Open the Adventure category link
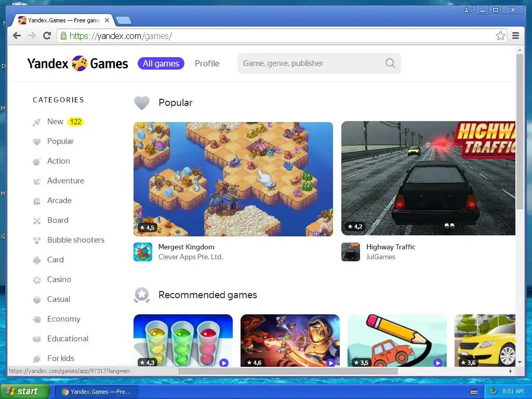532x399 pixels. click(x=66, y=180)
